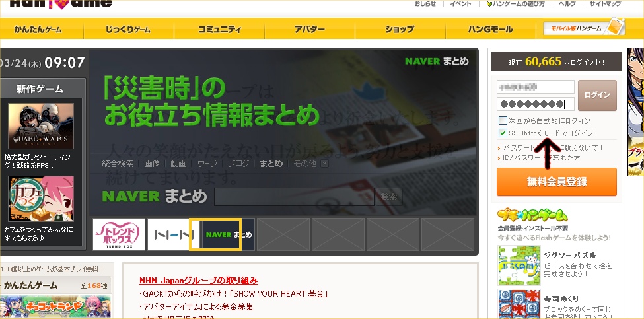Open the Quake Wars game thumbnail
The image size is (644, 319).
41,126
